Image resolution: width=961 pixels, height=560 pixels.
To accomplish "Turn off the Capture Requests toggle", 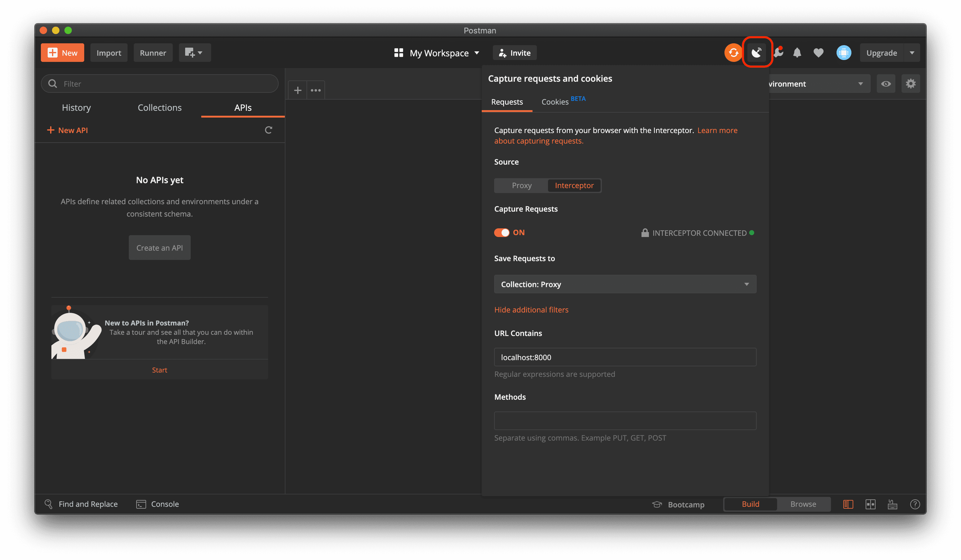I will coord(502,233).
